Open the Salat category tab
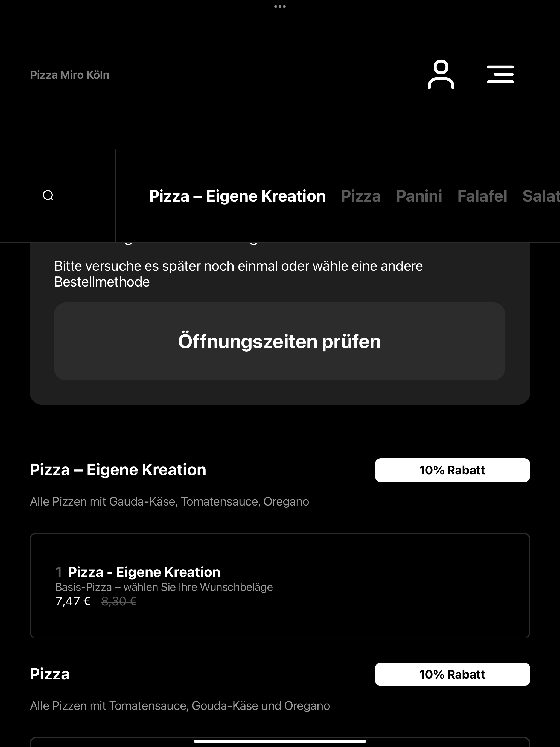The height and width of the screenshot is (747, 560). (541, 196)
